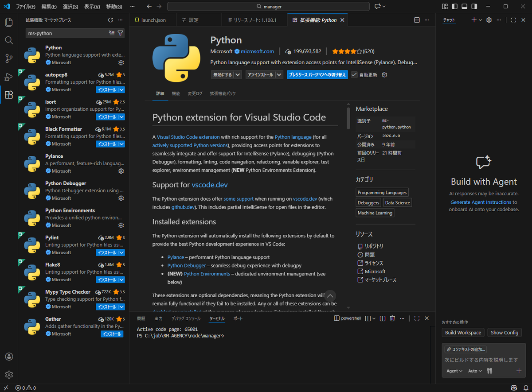
Task: Click プレリリース バージョンへの切り替え button
Action: click(x=317, y=74)
